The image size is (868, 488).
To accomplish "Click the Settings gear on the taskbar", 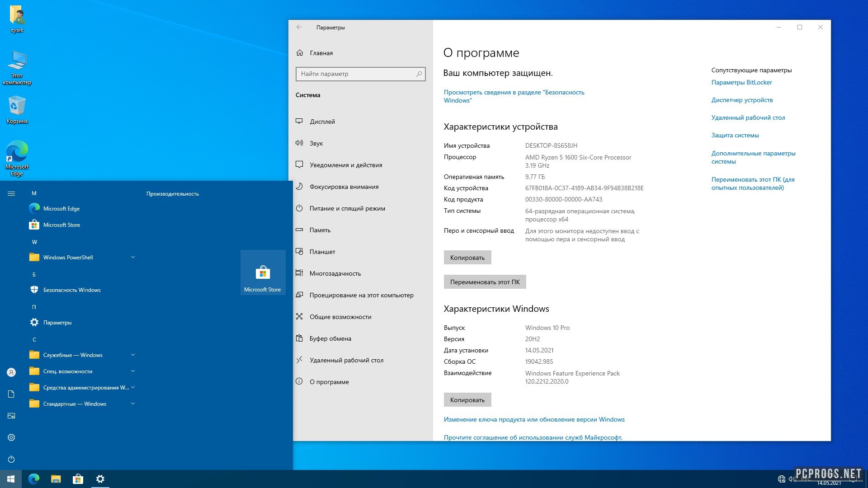I will (x=100, y=479).
